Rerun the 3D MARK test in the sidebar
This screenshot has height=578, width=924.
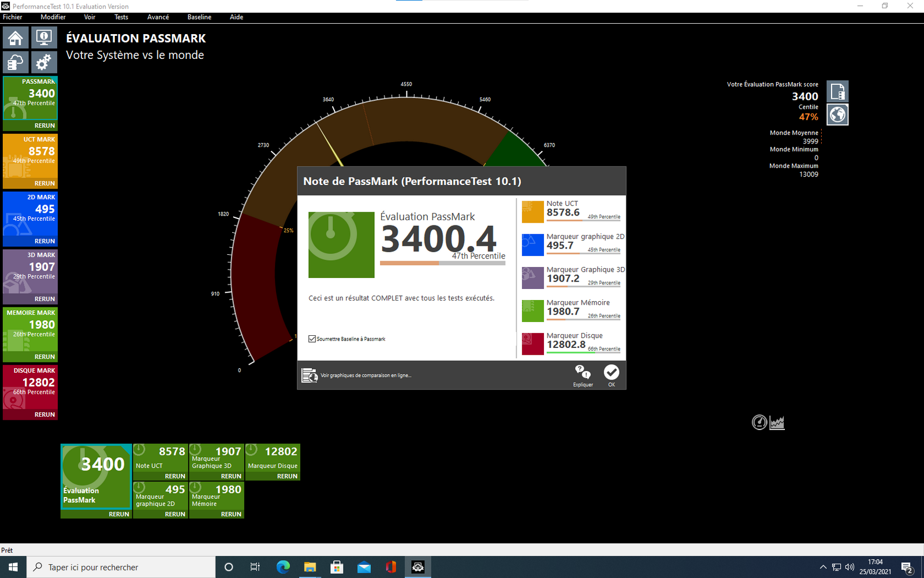(x=44, y=299)
